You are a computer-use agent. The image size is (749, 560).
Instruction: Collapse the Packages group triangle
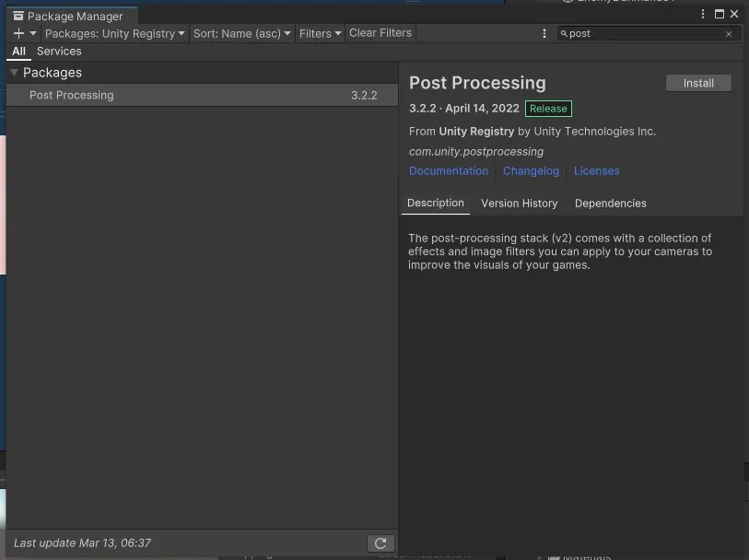tap(15, 73)
